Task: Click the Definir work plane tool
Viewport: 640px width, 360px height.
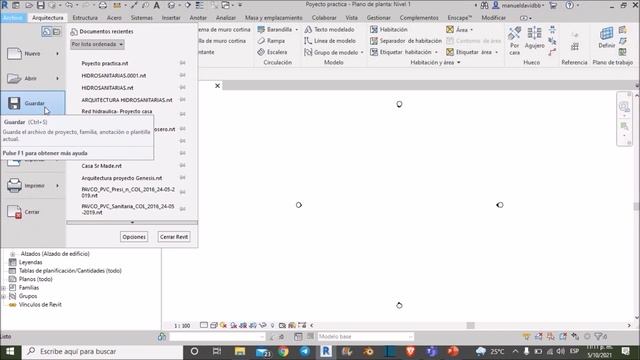Action: point(607,38)
